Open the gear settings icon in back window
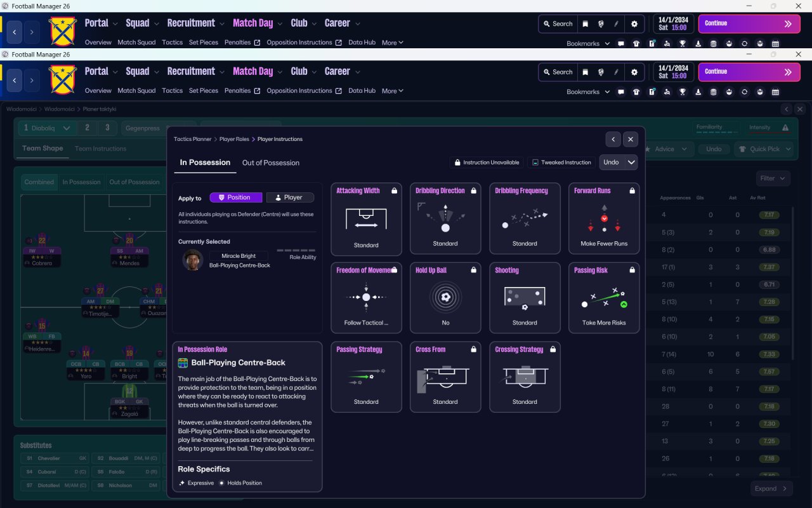 [634, 23]
